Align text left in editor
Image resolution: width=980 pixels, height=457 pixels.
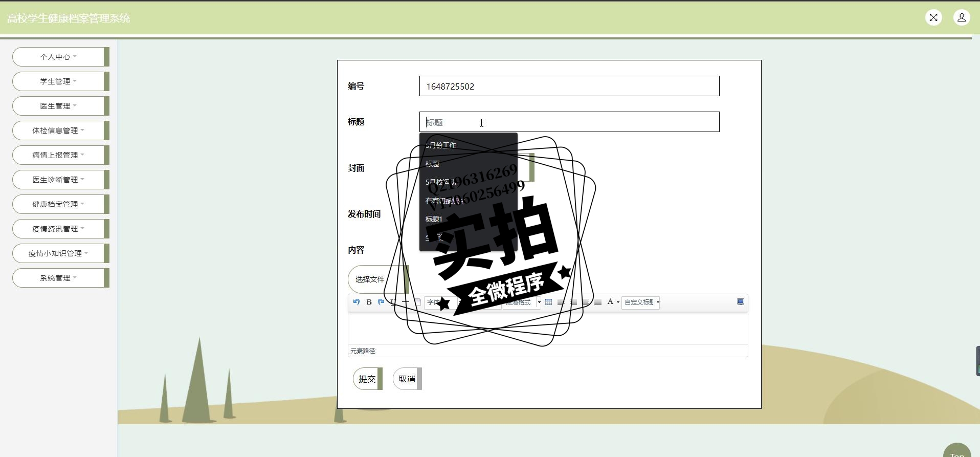(x=561, y=302)
